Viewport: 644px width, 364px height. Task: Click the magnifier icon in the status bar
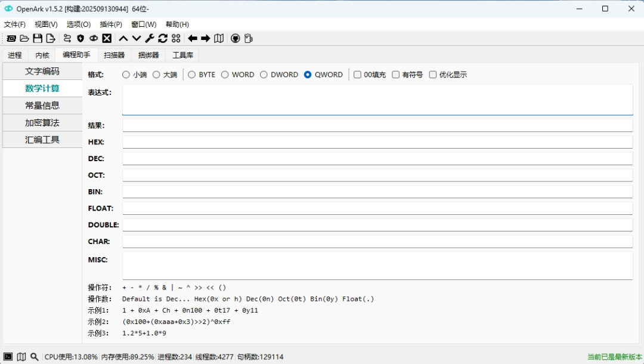(x=34, y=356)
